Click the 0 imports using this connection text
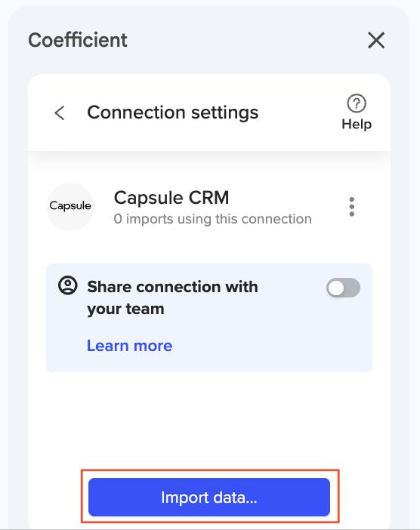Viewport: 420px width, 530px height. click(x=213, y=219)
